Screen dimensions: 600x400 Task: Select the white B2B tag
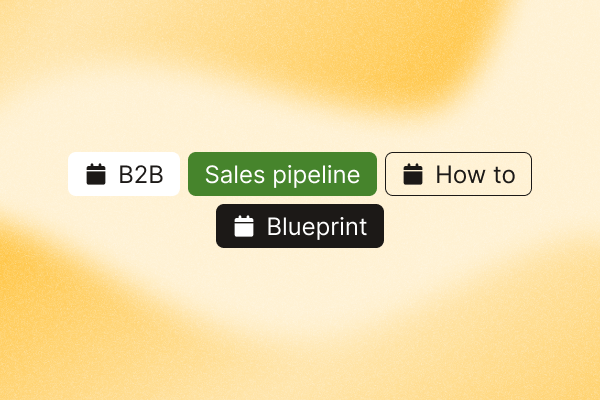click(x=124, y=174)
